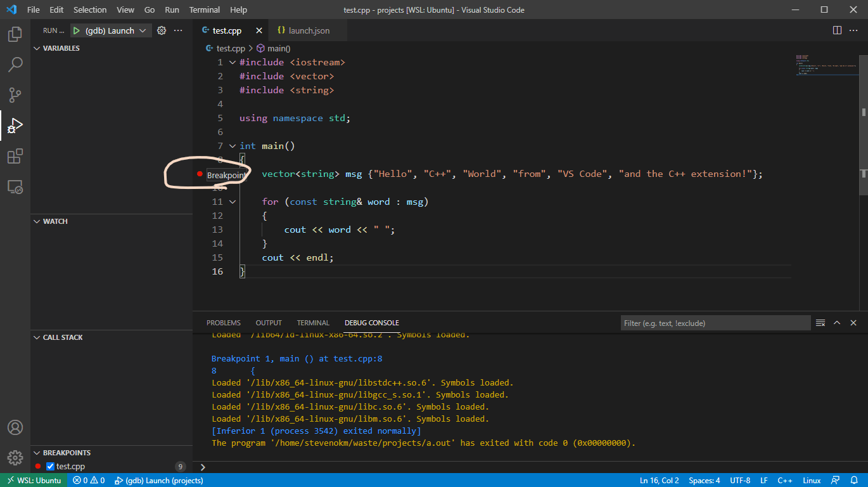
Task: Click the C++ language mode indicator
Action: click(784, 480)
